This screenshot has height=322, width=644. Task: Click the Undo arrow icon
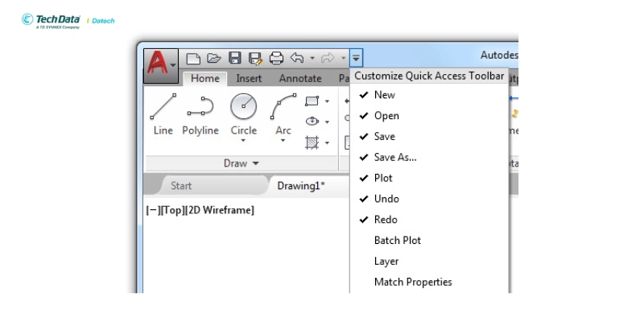click(297, 58)
